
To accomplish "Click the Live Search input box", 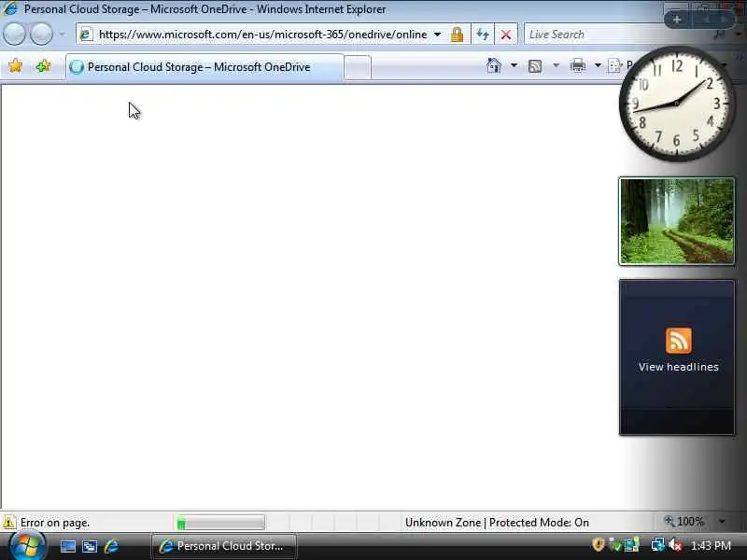I will point(619,35).
